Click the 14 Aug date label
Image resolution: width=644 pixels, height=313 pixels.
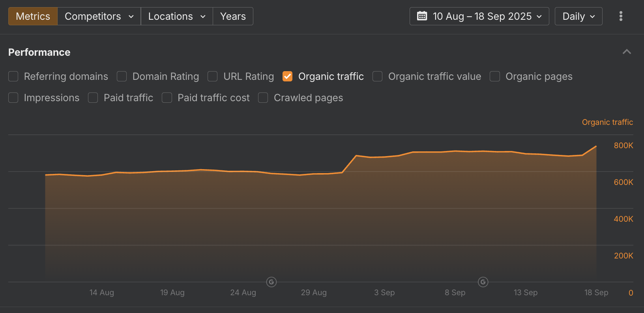click(102, 292)
